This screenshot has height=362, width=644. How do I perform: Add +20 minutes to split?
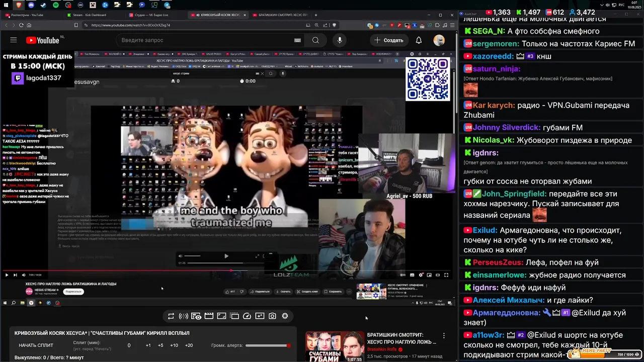(189, 345)
